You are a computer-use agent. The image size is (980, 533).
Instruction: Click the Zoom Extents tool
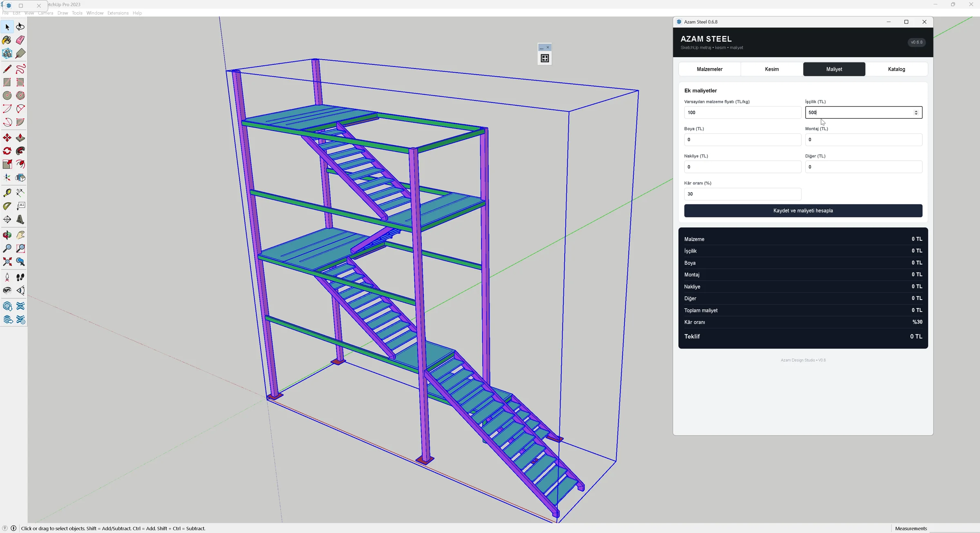pos(7,262)
